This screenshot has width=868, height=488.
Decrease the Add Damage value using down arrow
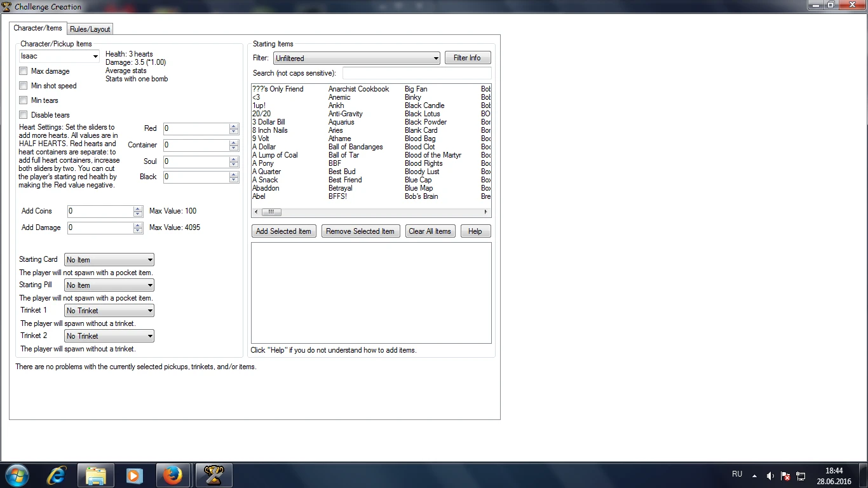(138, 231)
